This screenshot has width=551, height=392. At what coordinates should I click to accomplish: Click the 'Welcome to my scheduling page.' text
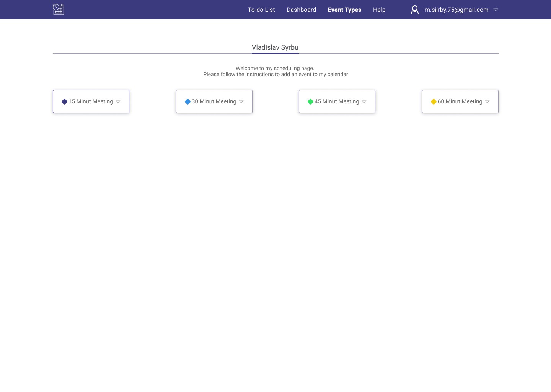click(x=275, y=68)
